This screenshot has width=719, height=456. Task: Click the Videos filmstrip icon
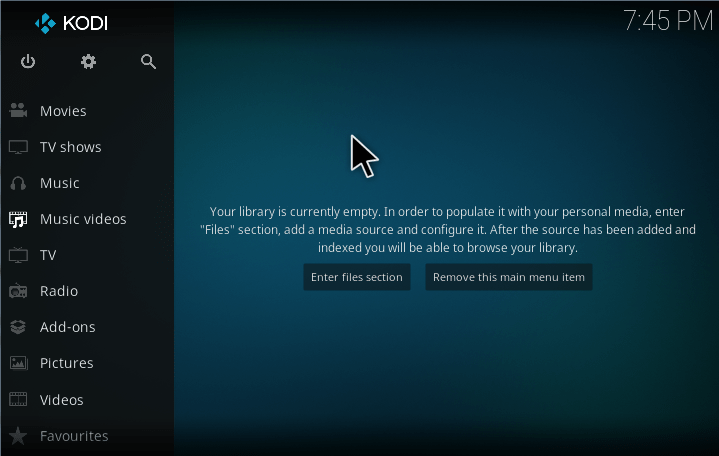[x=18, y=399]
